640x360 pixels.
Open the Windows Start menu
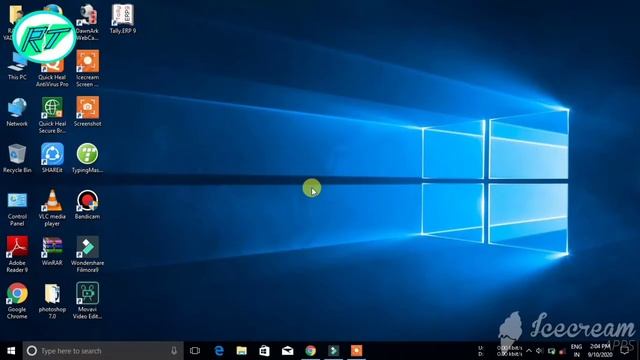[x=11, y=351]
